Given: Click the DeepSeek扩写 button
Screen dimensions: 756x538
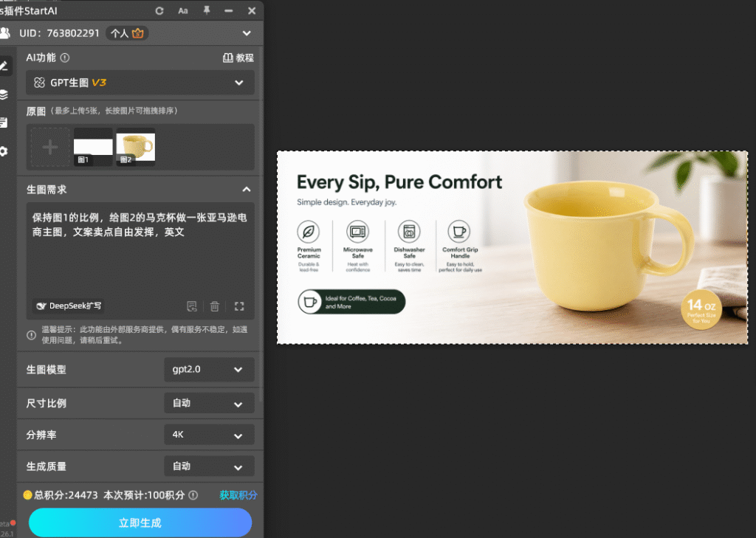Looking at the screenshot, I should point(69,306).
